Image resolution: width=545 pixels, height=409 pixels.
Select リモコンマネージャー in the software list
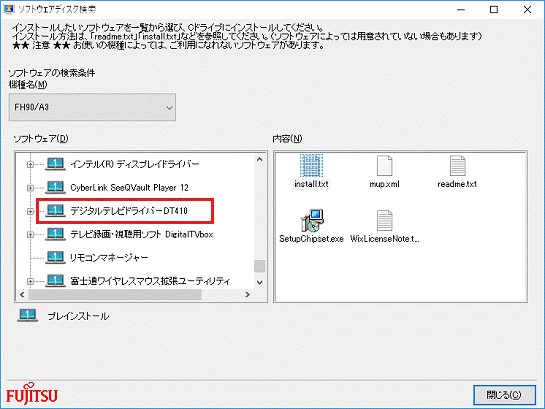(x=109, y=257)
